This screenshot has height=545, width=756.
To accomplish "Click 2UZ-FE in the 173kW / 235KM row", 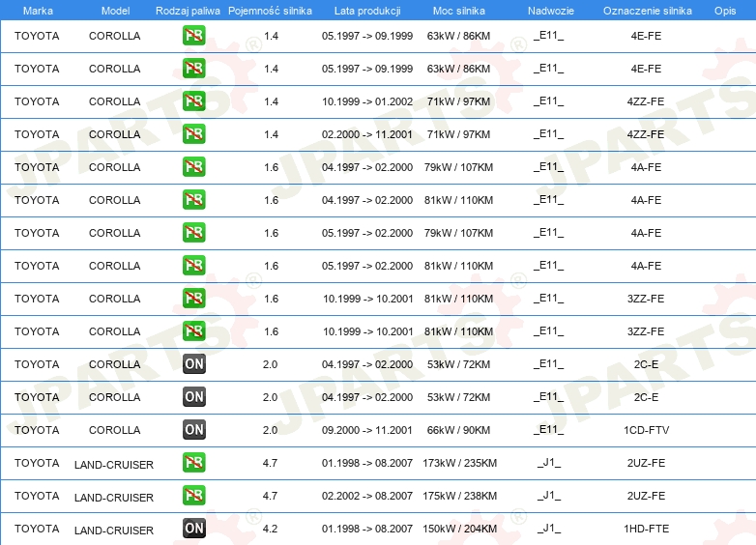I will [x=646, y=463].
